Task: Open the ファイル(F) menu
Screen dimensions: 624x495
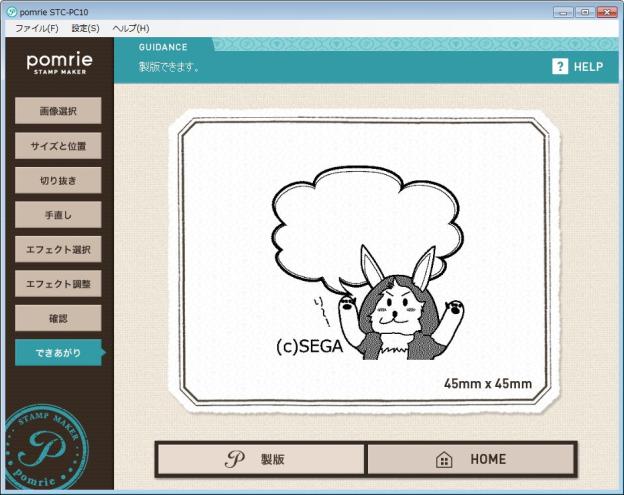Action: coord(37,28)
